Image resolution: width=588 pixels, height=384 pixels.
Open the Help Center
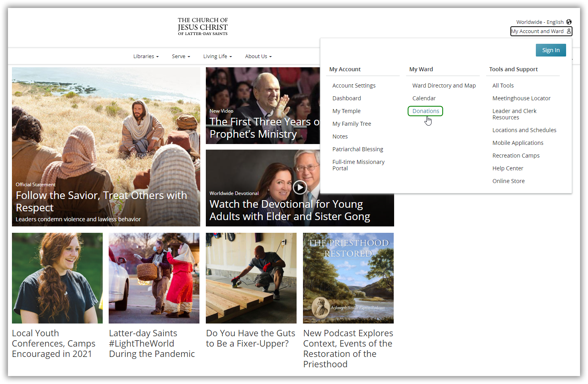click(x=508, y=168)
